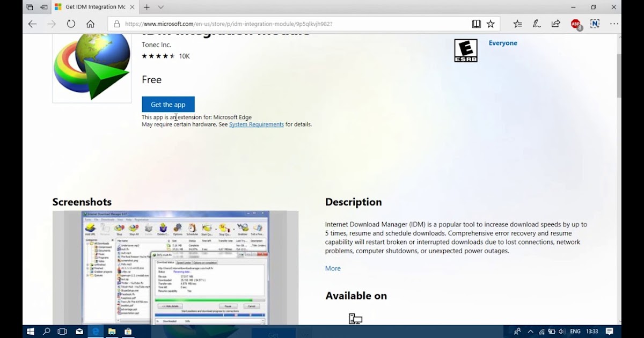Image resolution: width=644 pixels, height=338 pixels.
Task: Click the forward navigation arrow
Action: pyautogui.click(x=52, y=24)
